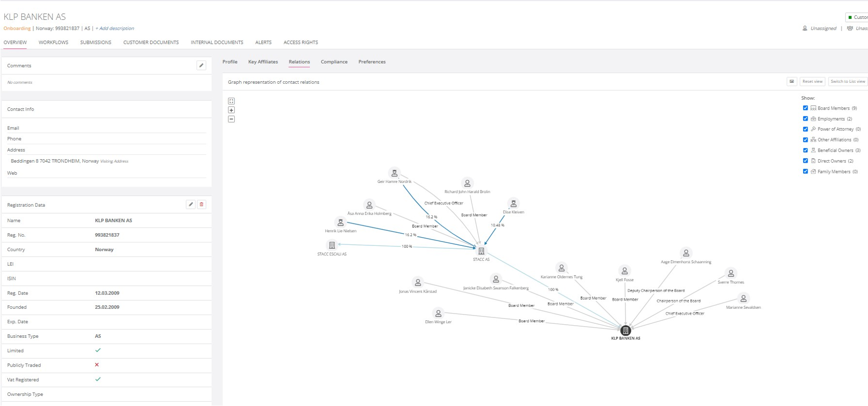The width and height of the screenshot is (868, 406).
Task: Click the Country value Norway
Action: tap(104, 250)
